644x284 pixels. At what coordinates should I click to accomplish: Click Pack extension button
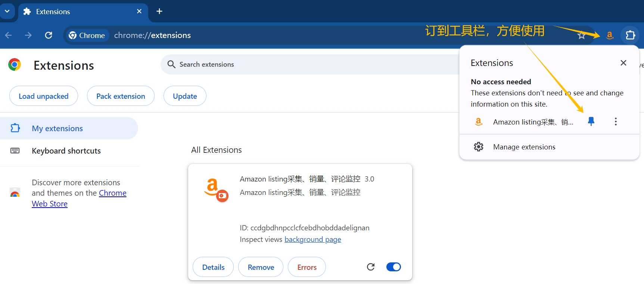point(121,96)
